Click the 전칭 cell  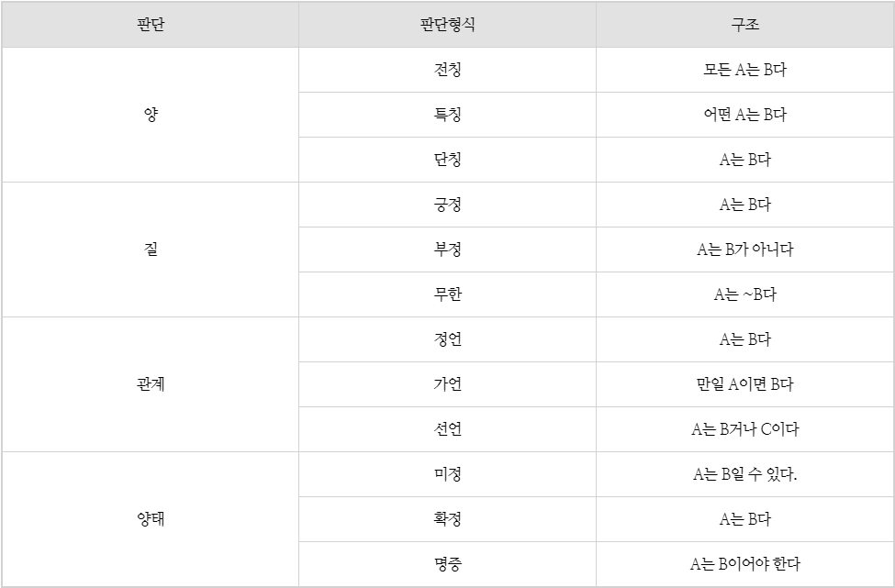(x=448, y=70)
